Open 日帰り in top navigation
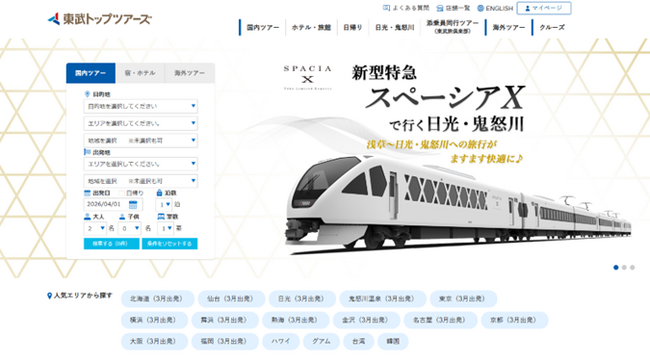The width and height of the screenshot is (650, 363). pyautogui.click(x=353, y=27)
